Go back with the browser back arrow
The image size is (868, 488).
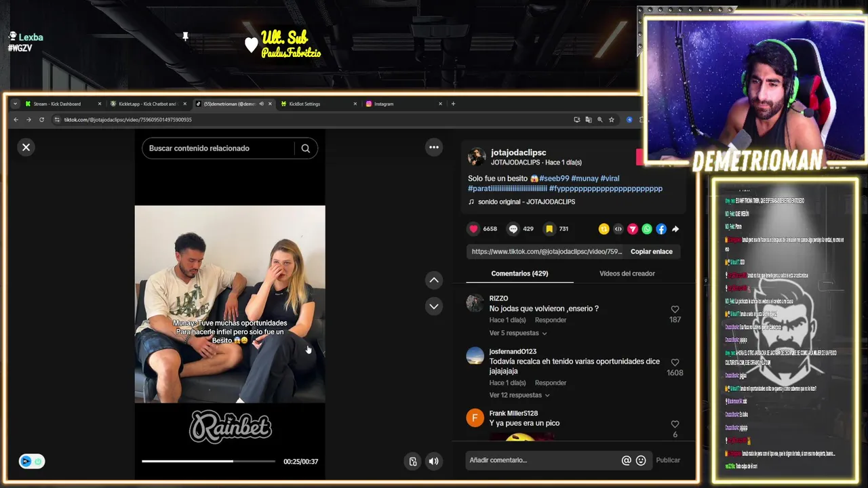[x=16, y=120]
